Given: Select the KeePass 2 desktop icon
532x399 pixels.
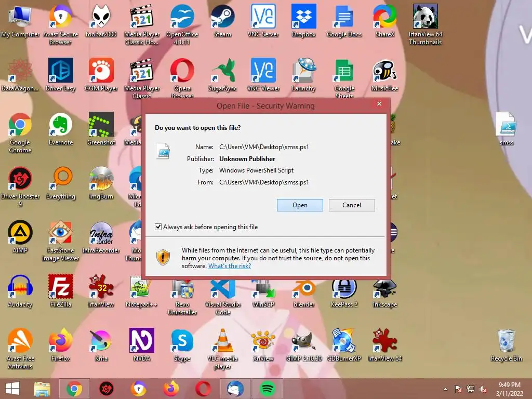Looking at the screenshot, I should pos(344,294).
